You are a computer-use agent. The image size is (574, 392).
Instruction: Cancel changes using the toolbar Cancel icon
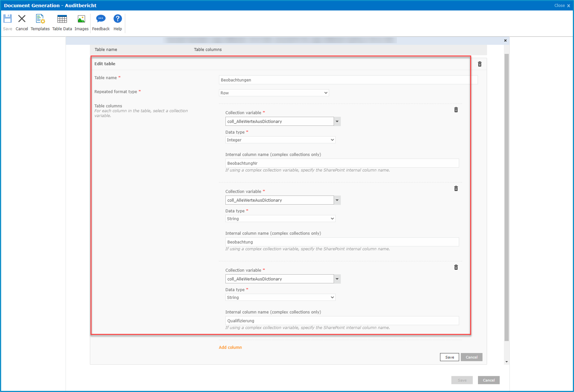click(x=21, y=21)
